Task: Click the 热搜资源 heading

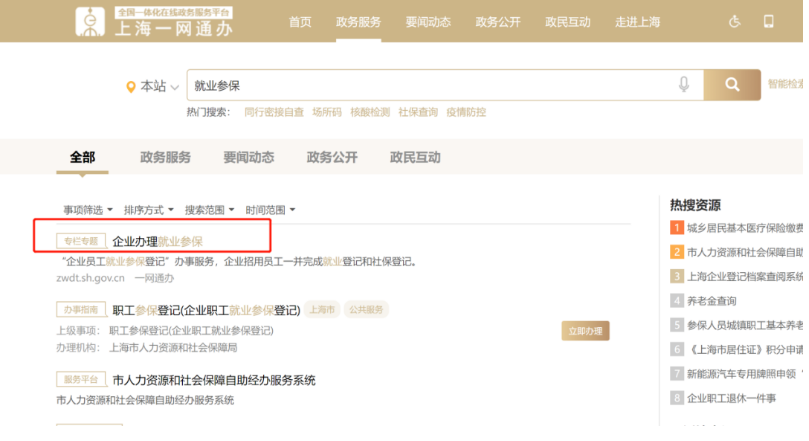Action: tap(695, 205)
